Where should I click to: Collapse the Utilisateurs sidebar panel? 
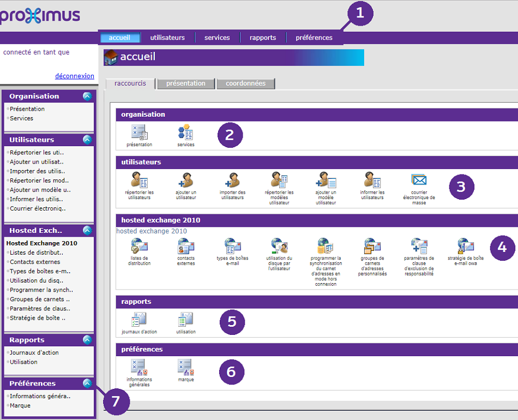(87, 140)
